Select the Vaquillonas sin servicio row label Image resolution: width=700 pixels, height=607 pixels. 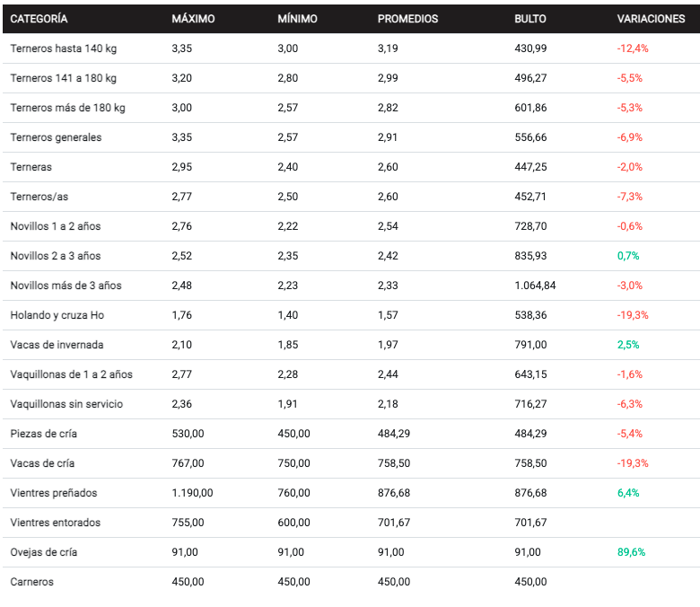(x=66, y=404)
